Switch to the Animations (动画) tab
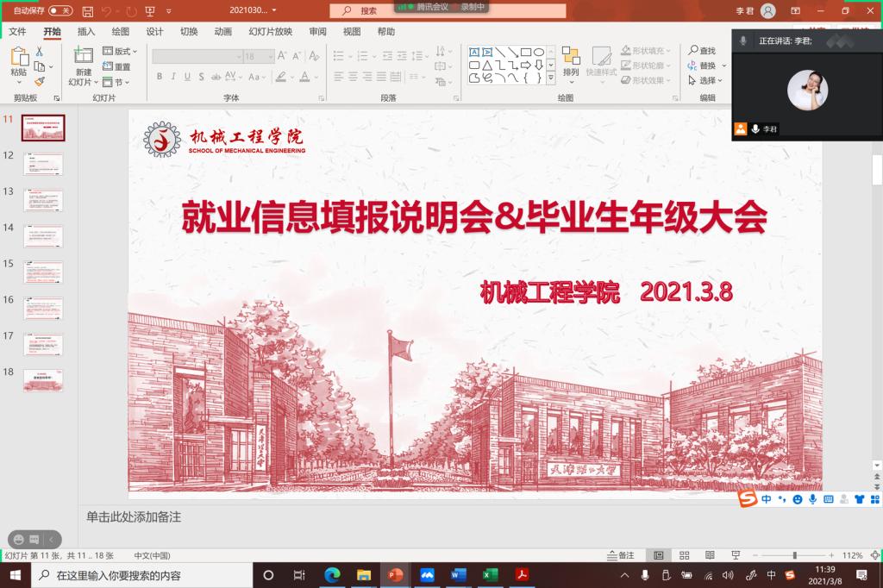Viewport: 883px width, 588px height. [x=222, y=32]
